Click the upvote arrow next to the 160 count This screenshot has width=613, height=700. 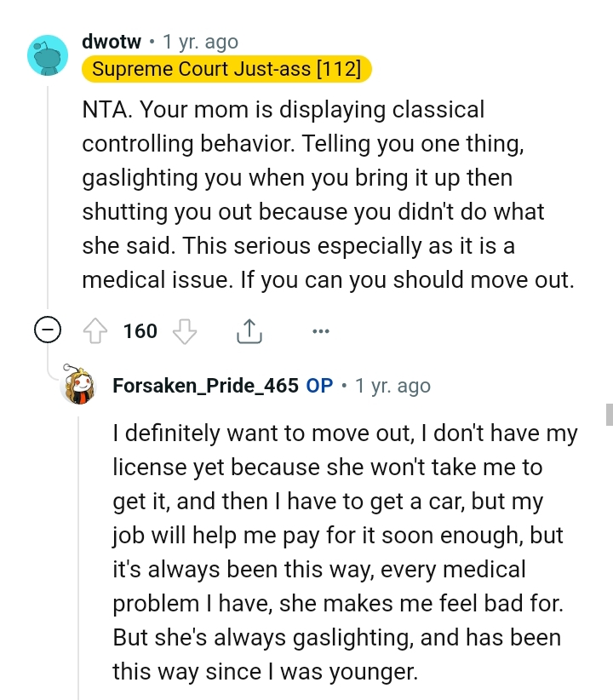97,330
